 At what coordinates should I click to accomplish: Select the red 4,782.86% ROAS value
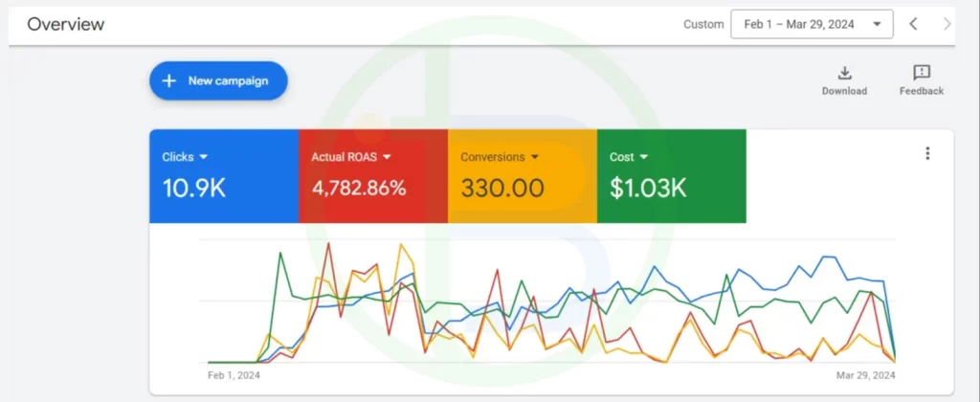pos(359,189)
